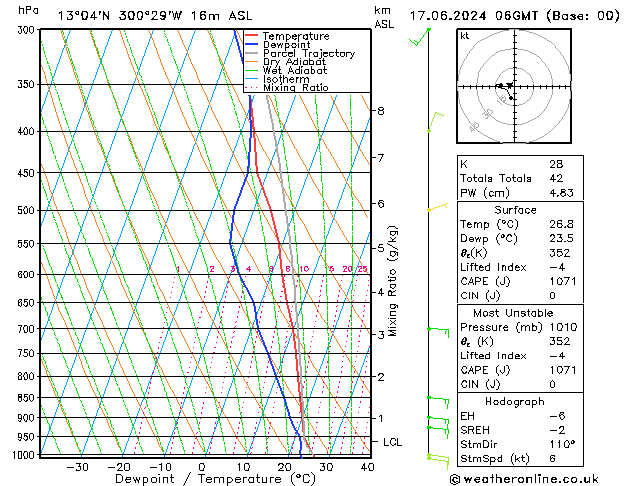629x486 pixels.
Task: Click the hodograph plot circle
Action: click(x=514, y=86)
